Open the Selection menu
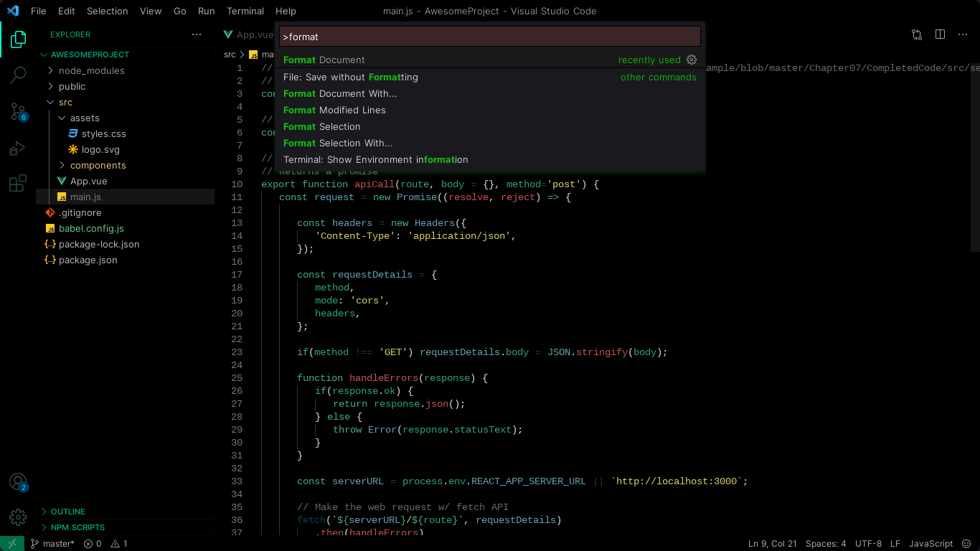Viewport: 980px width, 551px height. pos(107,11)
